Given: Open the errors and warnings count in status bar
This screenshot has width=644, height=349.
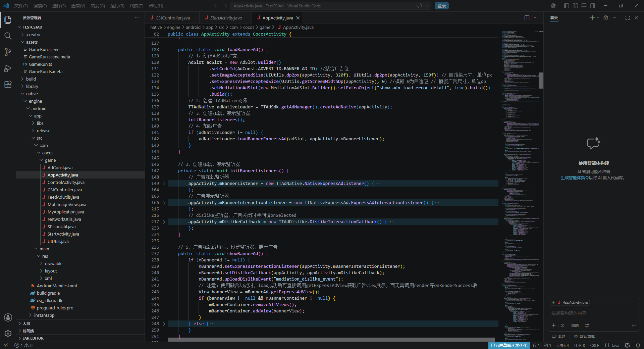Looking at the screenshot, I should (x=23, y=345).
